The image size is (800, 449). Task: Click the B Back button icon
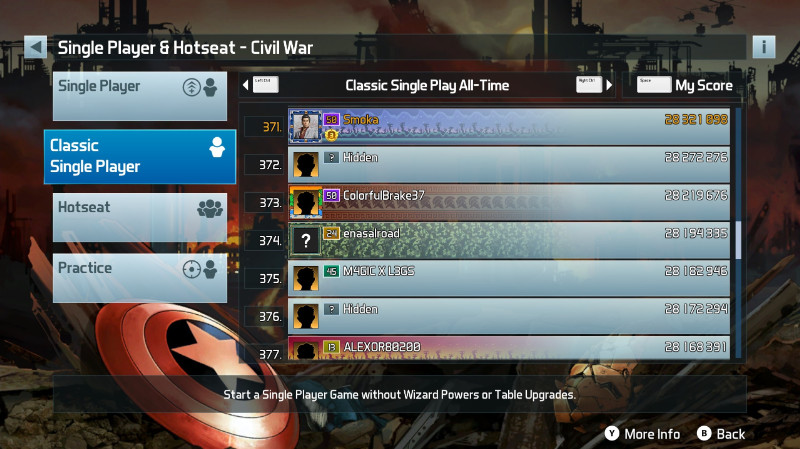pyautogui.click(x=704, y=434)
